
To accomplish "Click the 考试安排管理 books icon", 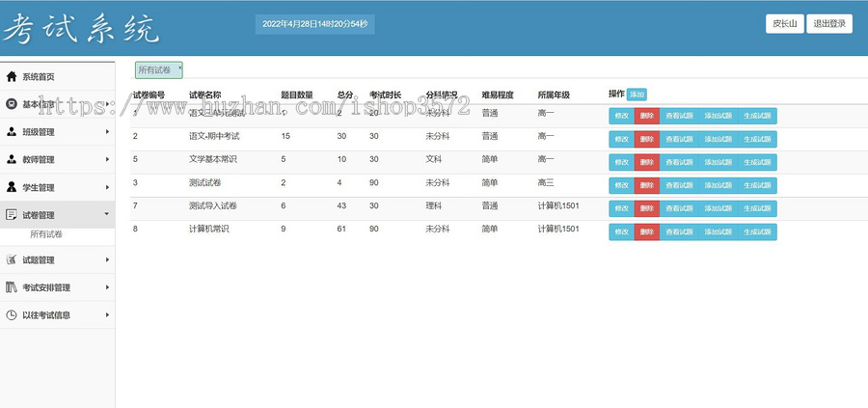I will 11,287.
